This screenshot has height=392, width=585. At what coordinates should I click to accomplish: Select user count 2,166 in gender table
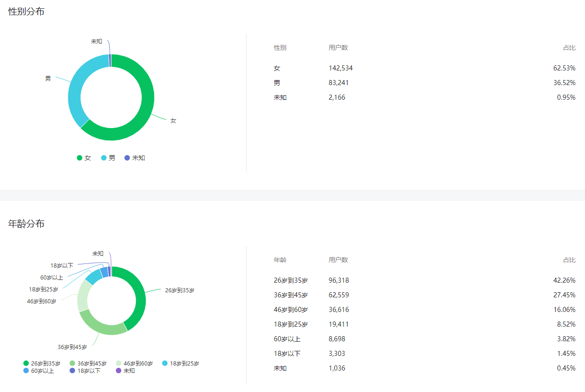(337, 97)
